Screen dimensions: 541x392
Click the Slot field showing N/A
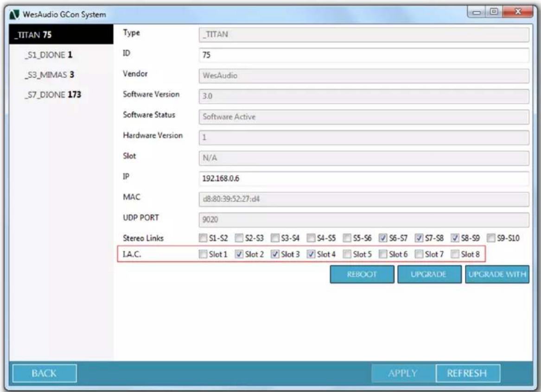[363, 158]
